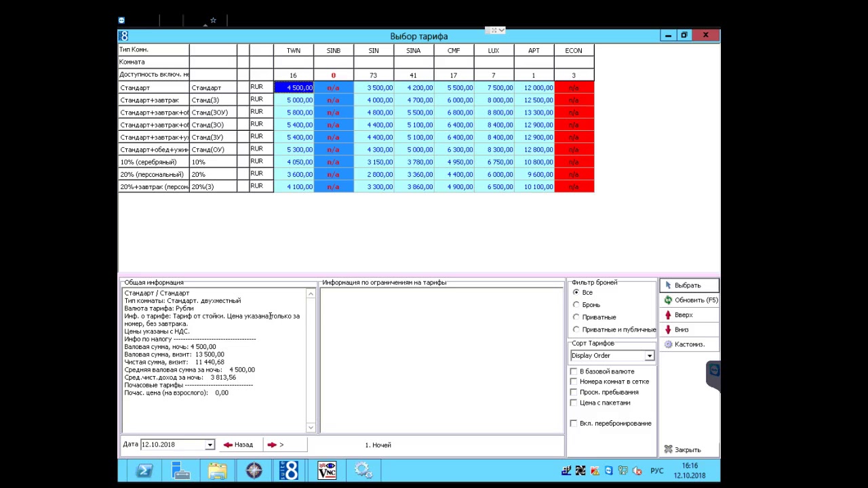The height and width of the screenshot is (488, 868).
Task: Click the SIN column header
Action: pyautogui.click(x=373, y=50)
